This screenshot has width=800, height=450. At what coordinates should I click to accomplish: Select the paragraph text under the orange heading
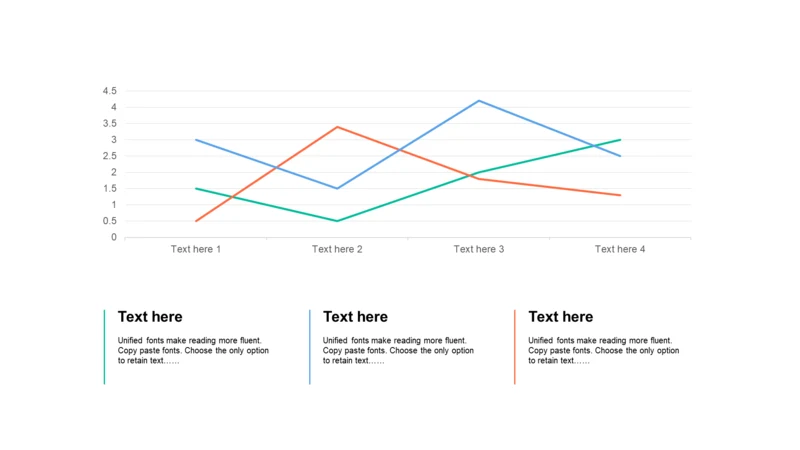[604, 351]
